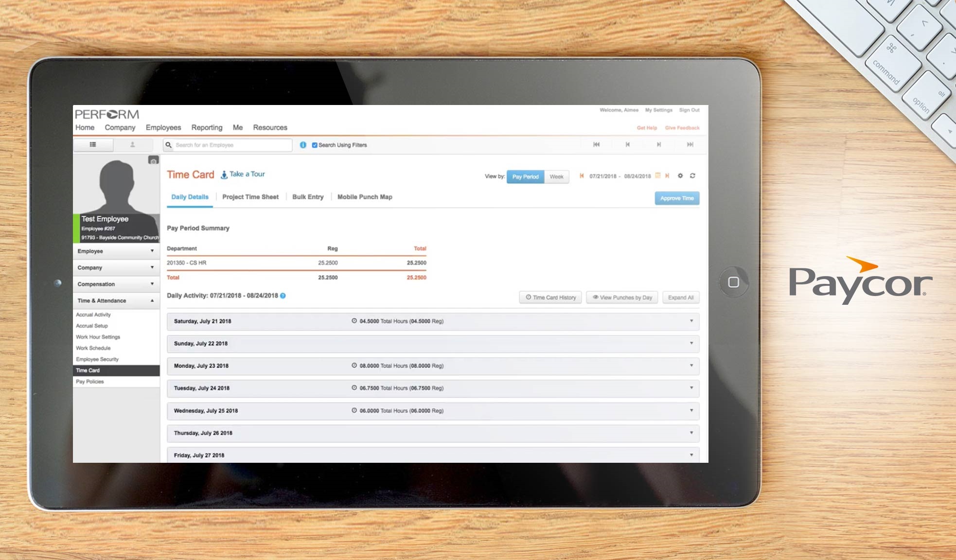Go to the next pay period arrow
This screenshot has height=560, width=956.
tap(667, 176)
